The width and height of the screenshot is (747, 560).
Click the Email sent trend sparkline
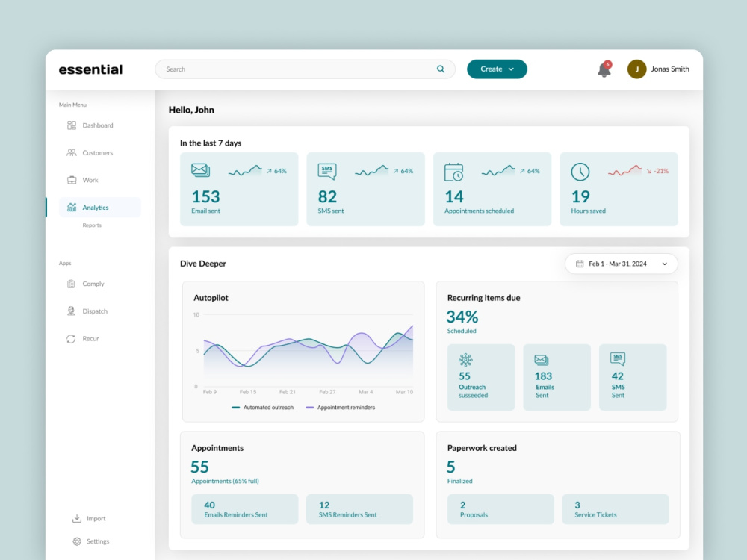coord(245,170)
